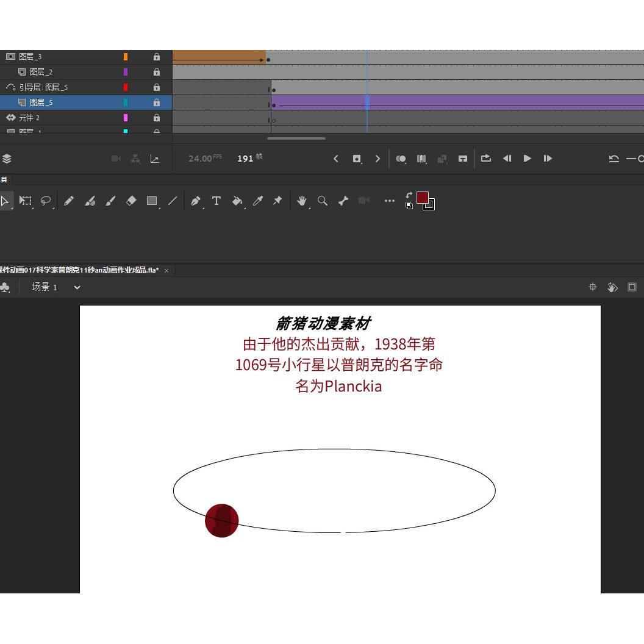644x644 pixels.
Task: Open the frame graph icon in timeline
Action: [x=155, y=159]
